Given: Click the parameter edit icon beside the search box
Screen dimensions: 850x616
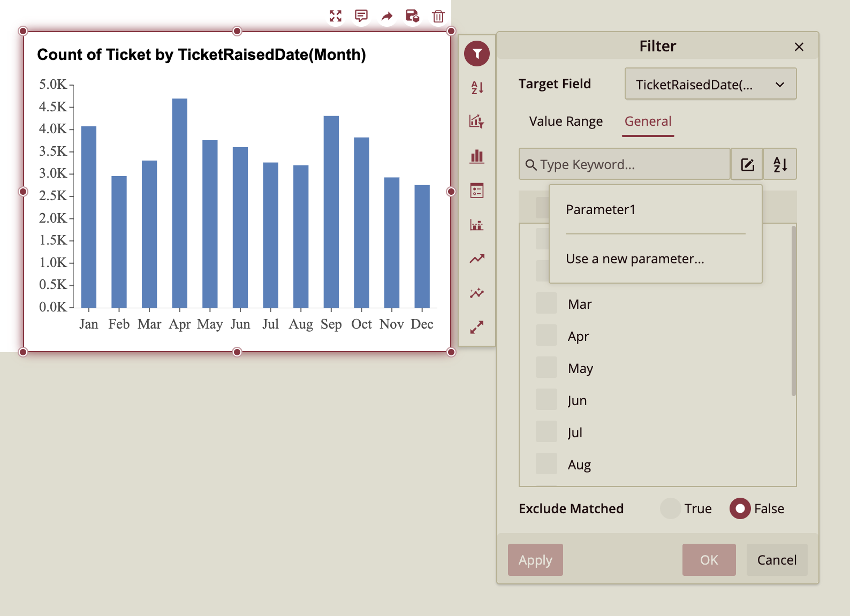Looking at the screenshot, I should pos(748,164).
